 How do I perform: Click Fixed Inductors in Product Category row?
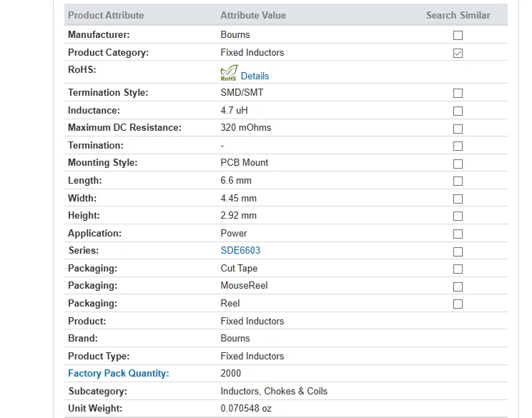click(x=252, y=53)
